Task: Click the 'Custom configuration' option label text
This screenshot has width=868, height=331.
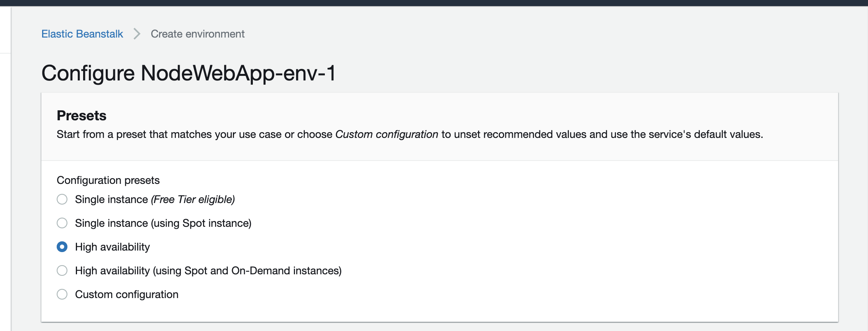Action: tap(126, 295)
